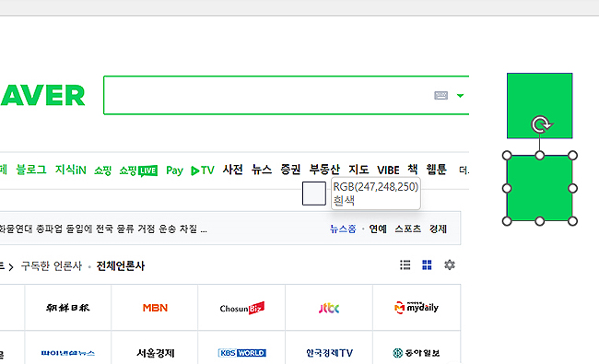Click the bottom-left resize handle of selected square
The height and width of the screenshot is (364, 599).
[507, 221]
